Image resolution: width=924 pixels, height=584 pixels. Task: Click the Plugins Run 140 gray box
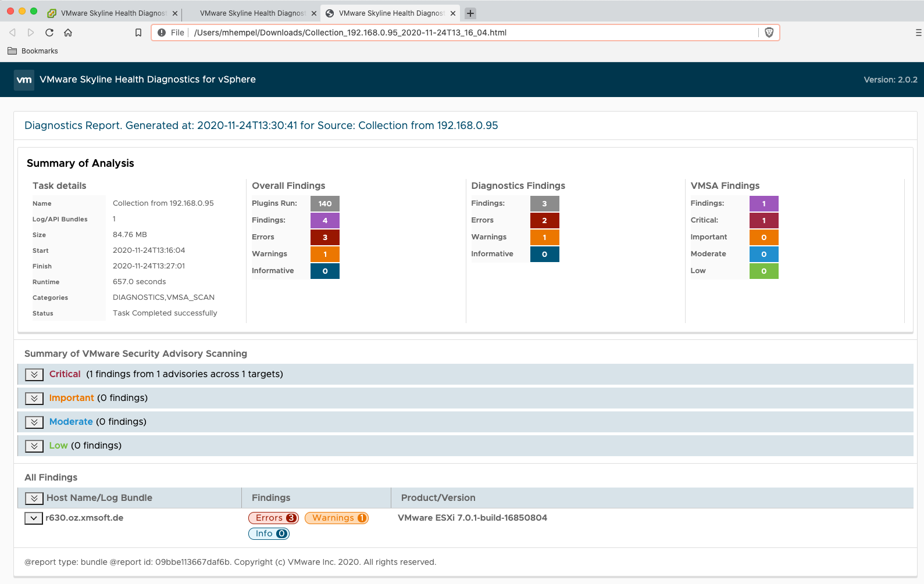point(325,204)
